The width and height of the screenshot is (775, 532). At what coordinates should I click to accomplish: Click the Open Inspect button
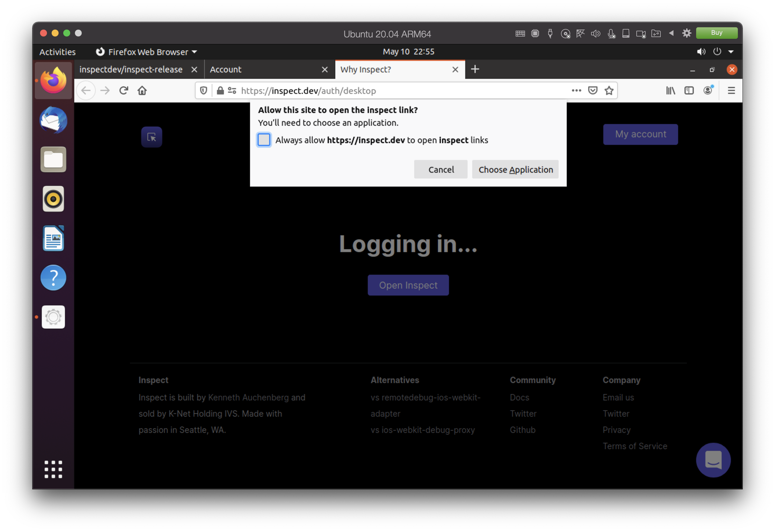point(408,285)
